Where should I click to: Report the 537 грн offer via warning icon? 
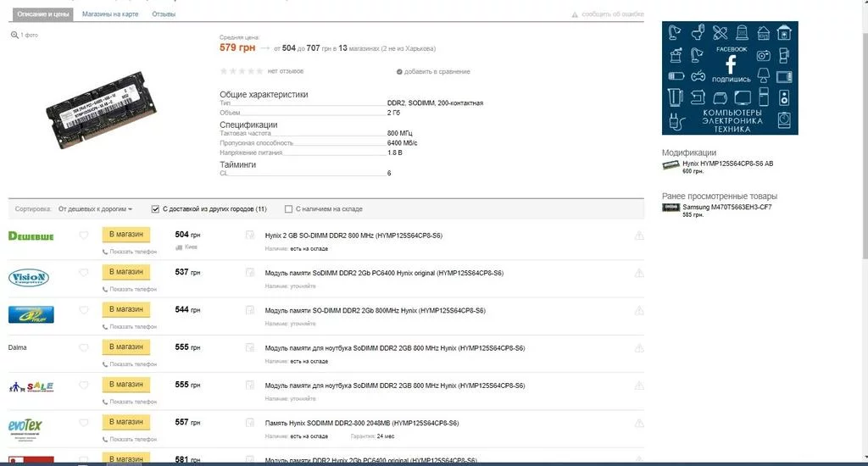tap(639, 274)
